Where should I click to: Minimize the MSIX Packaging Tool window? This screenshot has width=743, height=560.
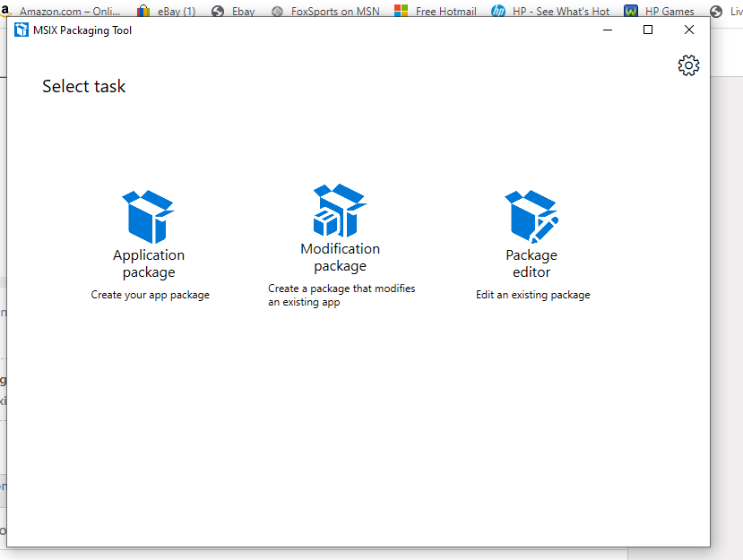pyautogui.click(x=608, y=30)
